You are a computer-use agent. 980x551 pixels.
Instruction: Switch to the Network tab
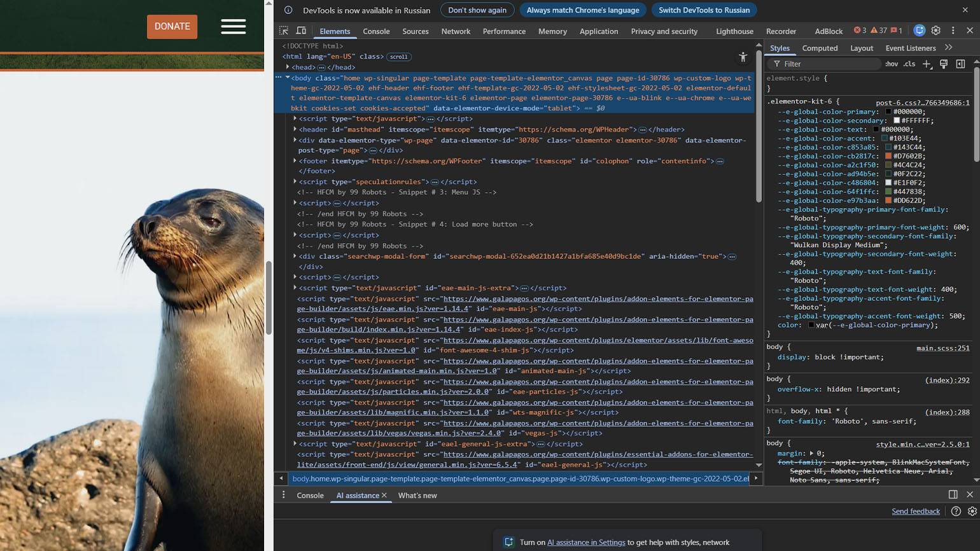point(456,31)
